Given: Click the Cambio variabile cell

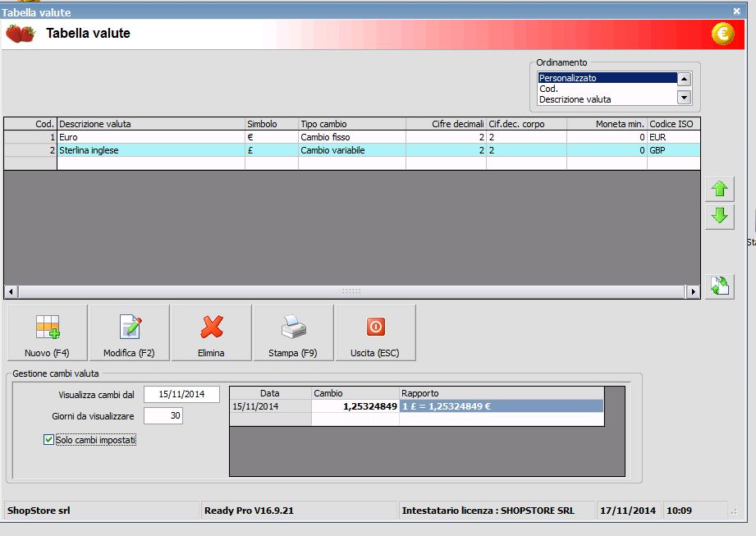Looking at the screenshot, I should pyautogui.click(x=352, y=150).
